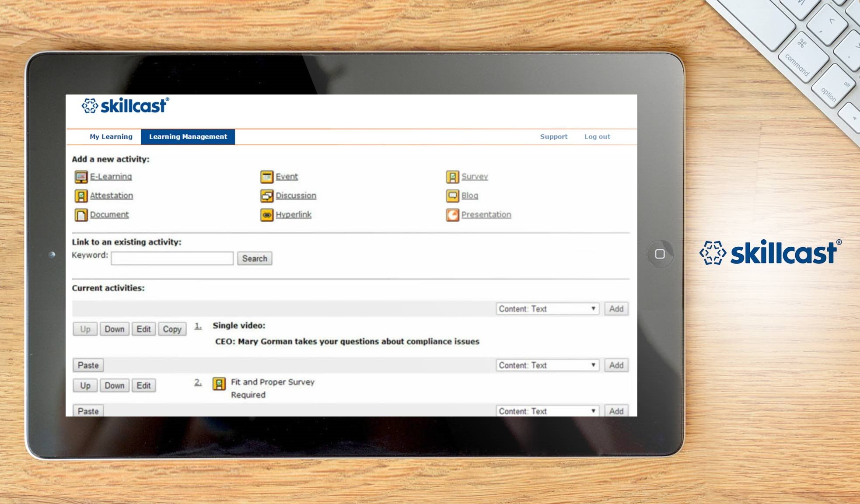Open the E-Learning activity icon
Viewport: 860px width, 504px height.
point(83,176)
